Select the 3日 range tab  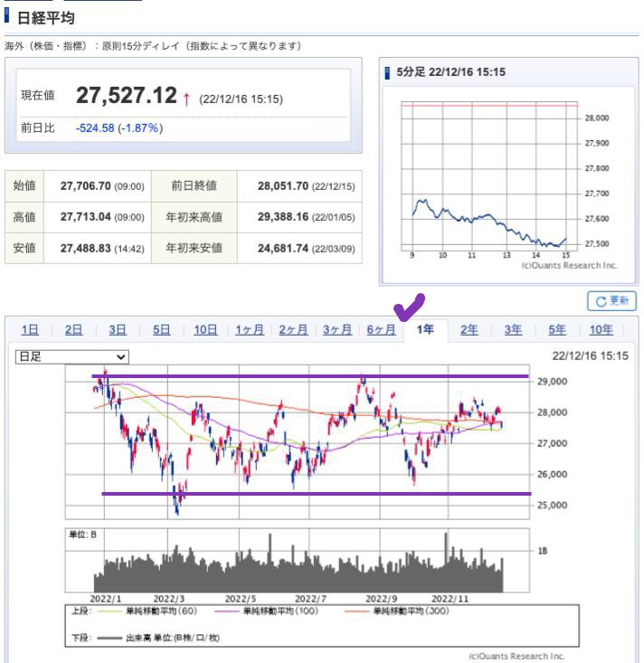(118, 329)
